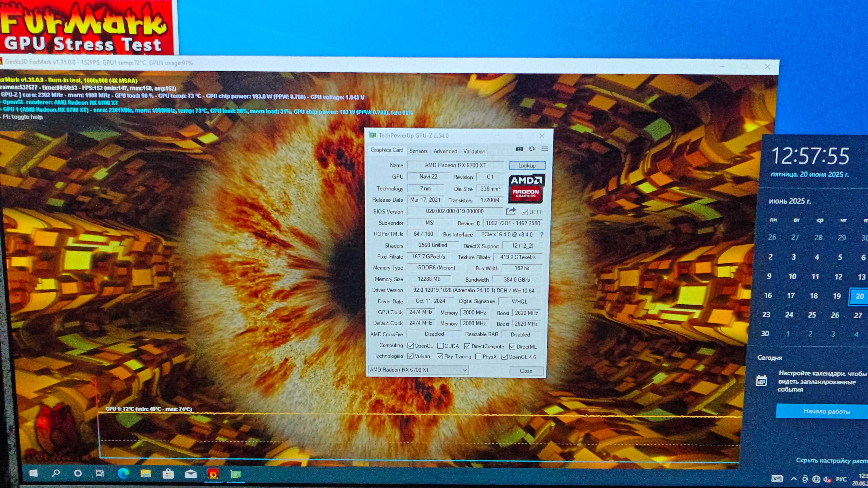Click the Device ID value 1002 73DF
Viewport: 868px width, 488px height.
pyautogui.click(x=513, y=223)
